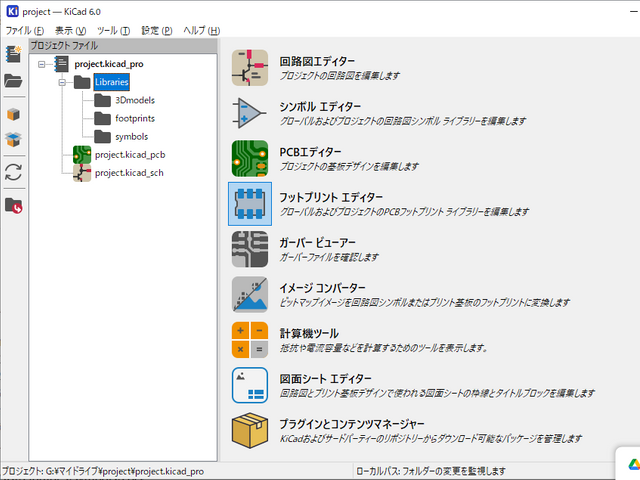
Task: Click the New Project icon in left toolbar
Action: point(13,54)
